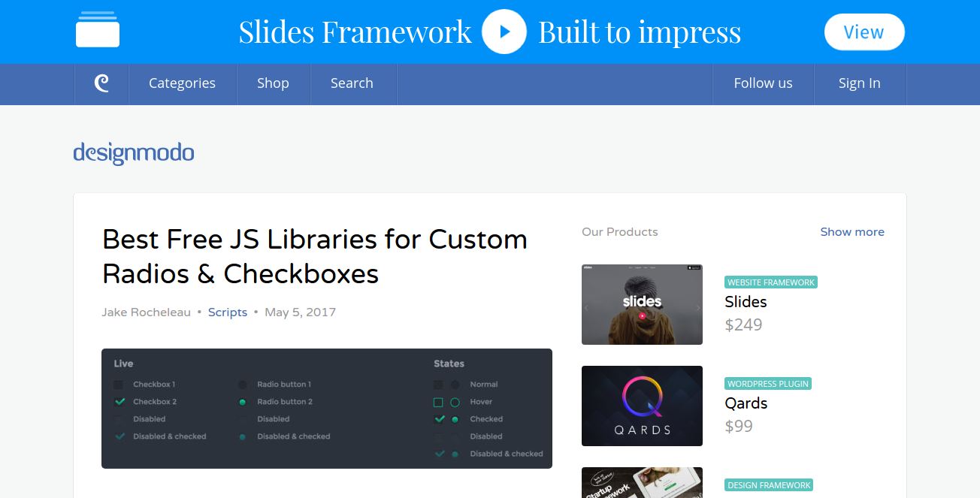Screen dimensions: 980x498
Task: Click author name Jake Rocheleau
Action: pyautogui.click(x=147, y=312)
